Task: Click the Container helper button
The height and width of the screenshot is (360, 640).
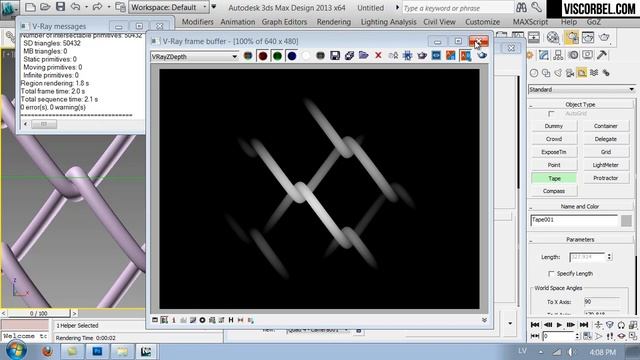Action: pos(606,126)
